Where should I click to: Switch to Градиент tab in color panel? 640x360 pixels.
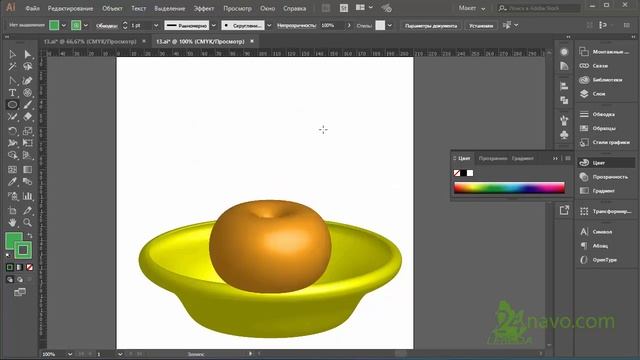523,158
